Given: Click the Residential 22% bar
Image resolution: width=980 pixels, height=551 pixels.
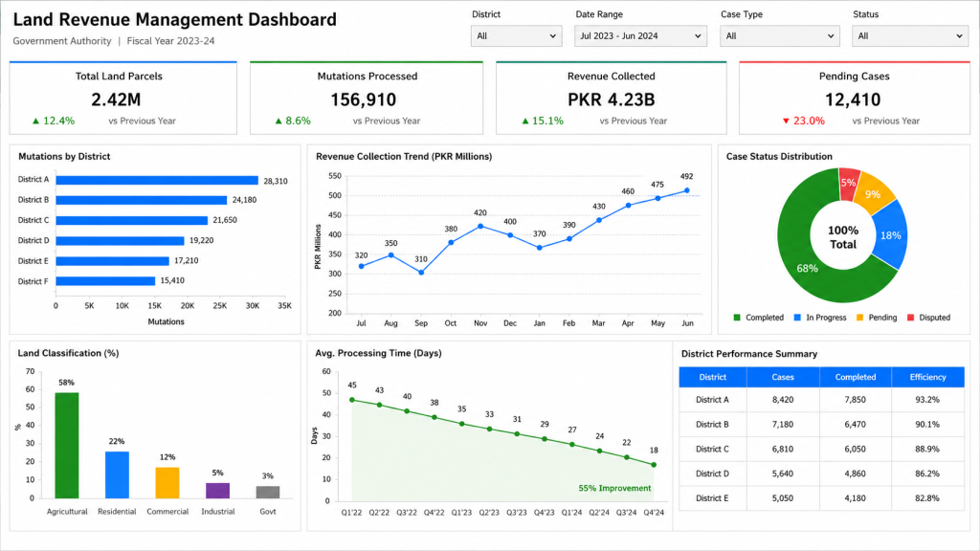Looking at the screenshot, I should 117,474.
